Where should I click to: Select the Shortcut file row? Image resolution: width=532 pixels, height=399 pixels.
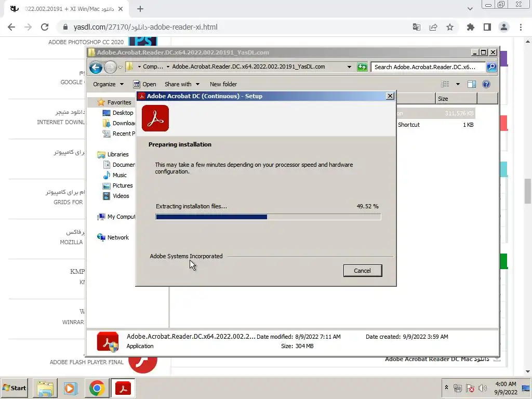point(436,125)
